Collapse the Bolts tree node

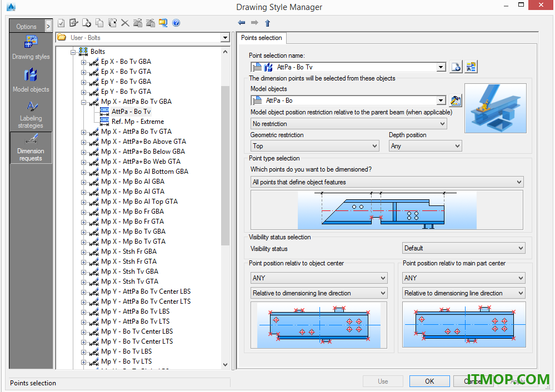(x=73, y=52)
